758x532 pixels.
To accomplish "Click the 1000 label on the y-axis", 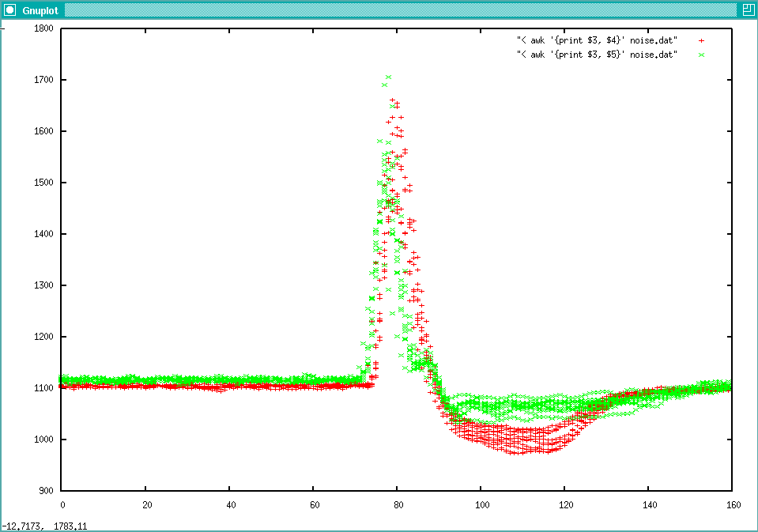I will pos(43,440).
